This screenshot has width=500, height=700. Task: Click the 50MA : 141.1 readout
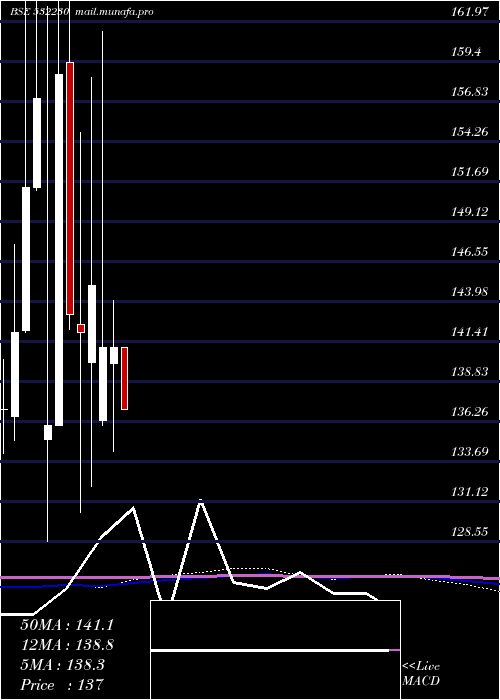tap(67, 625)
